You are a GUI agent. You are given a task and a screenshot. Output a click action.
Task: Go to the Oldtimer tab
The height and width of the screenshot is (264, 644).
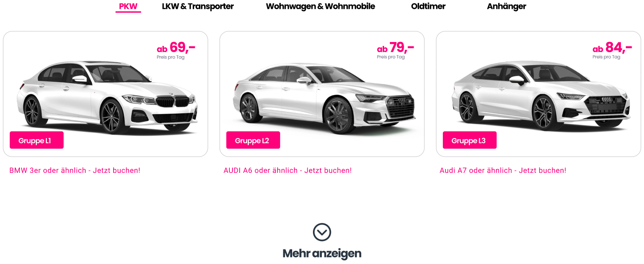pyautogui.click(x=428, y=6)
